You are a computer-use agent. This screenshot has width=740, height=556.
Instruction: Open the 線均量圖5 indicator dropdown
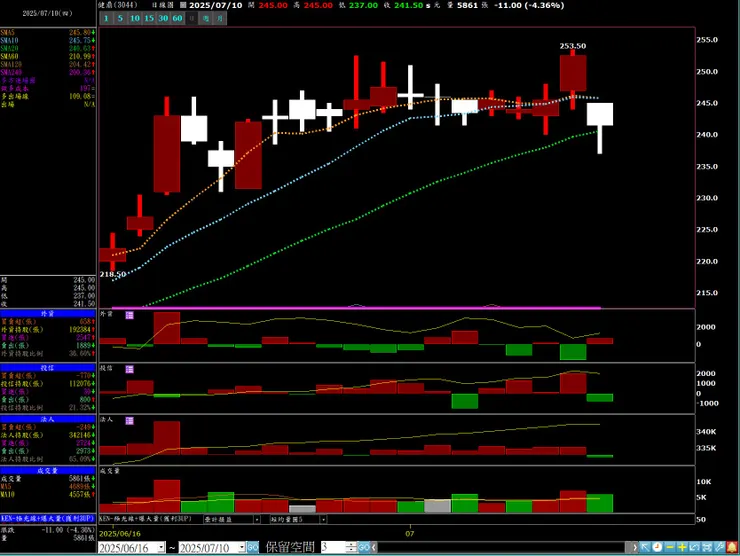323,519
